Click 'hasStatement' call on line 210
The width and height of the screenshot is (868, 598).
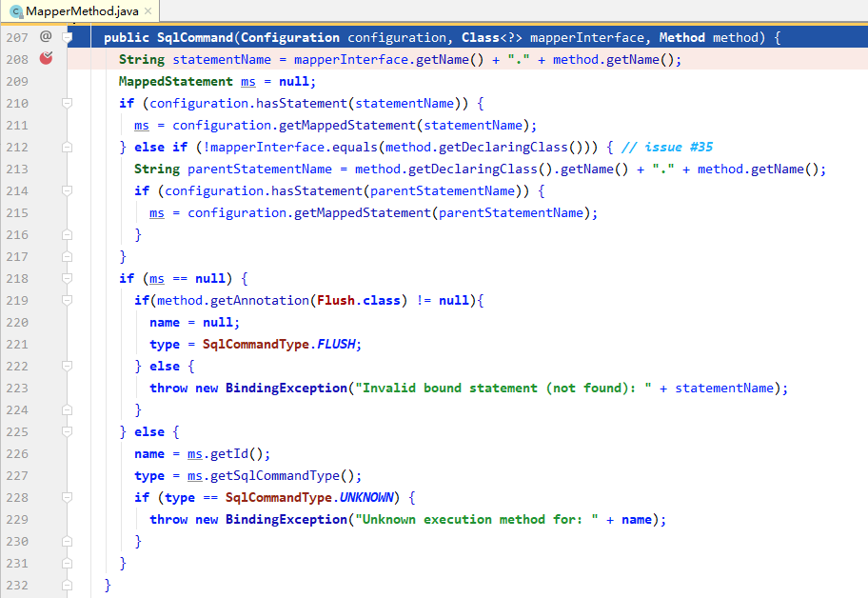301,103
